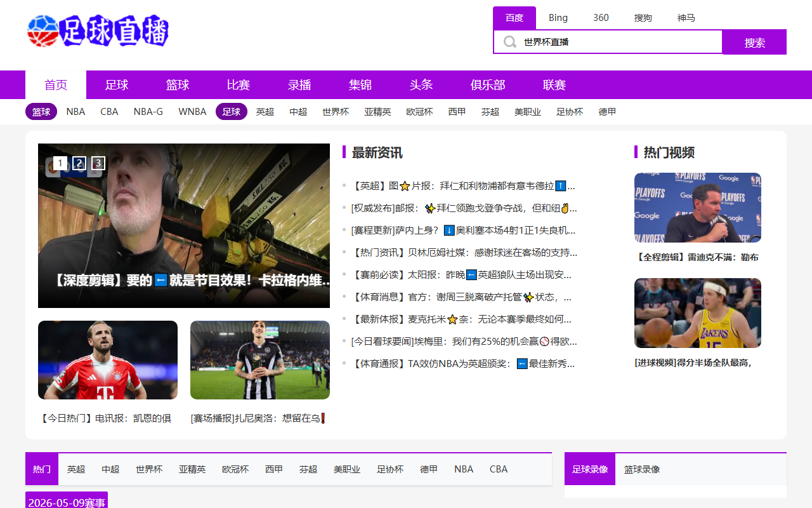812x508 pixels.
Task: Open 头条 in main navigation
Action: (421, 85)
